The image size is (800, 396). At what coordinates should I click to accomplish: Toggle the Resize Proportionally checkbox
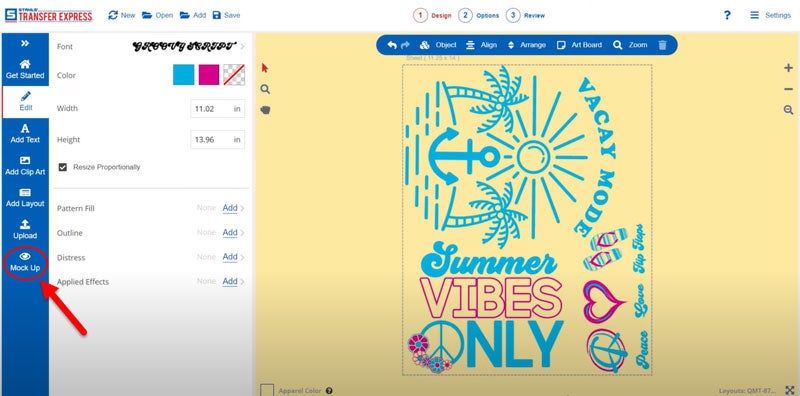[x=63, y=167]
